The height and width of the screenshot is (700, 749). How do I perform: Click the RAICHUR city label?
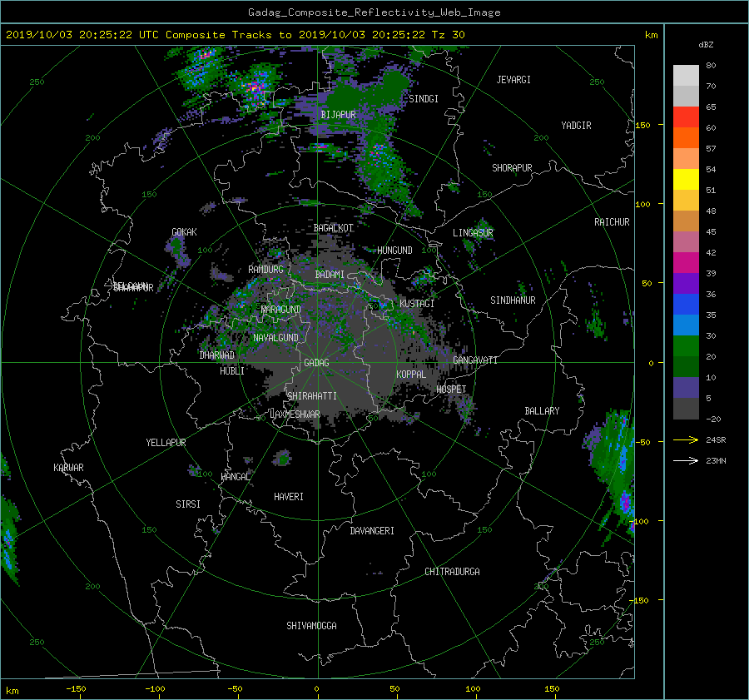coord(612,222)
